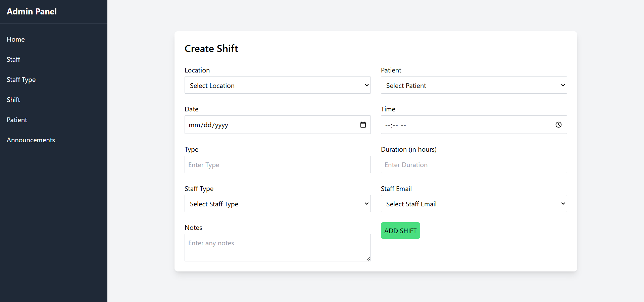
Task: Open the Staff sidebar menu item
Action: click(13, 59)
